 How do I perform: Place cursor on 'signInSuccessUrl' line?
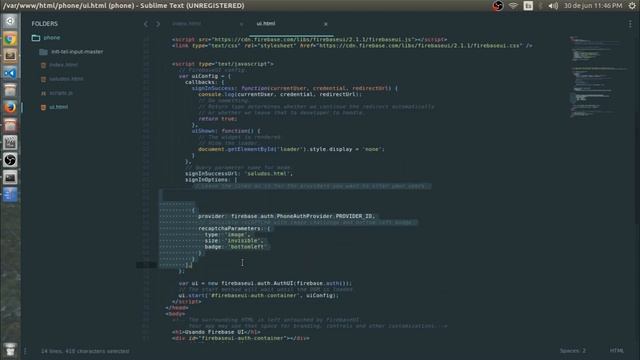(239, 173)
